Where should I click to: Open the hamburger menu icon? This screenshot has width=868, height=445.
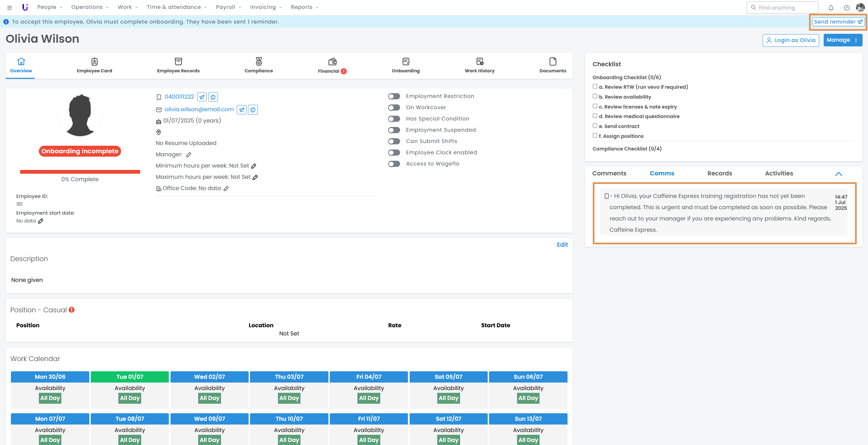pos(10,8)
